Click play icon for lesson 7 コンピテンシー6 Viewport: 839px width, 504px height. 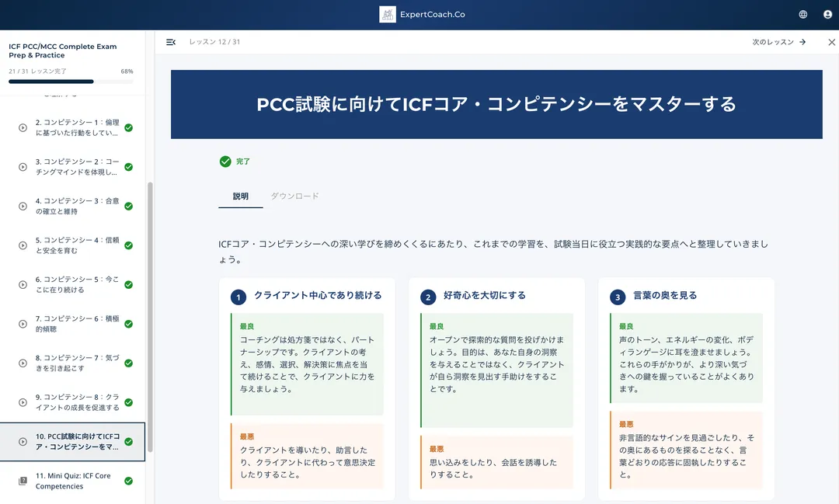tap(23, 324)
